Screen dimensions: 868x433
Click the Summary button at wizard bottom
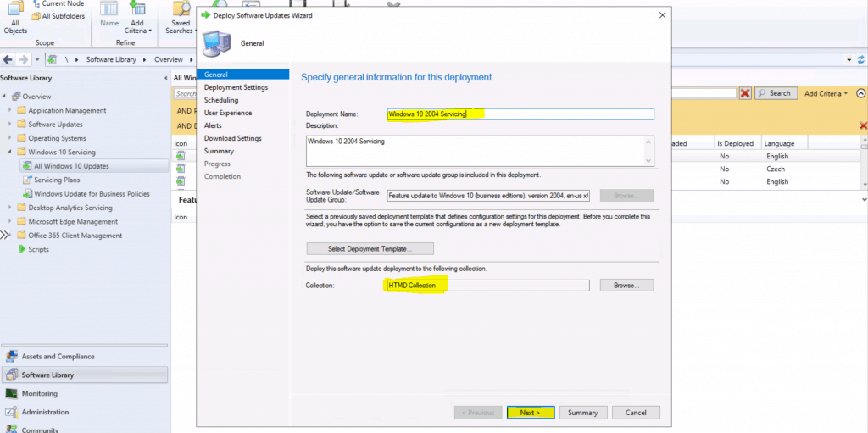(x=582, y=413)
